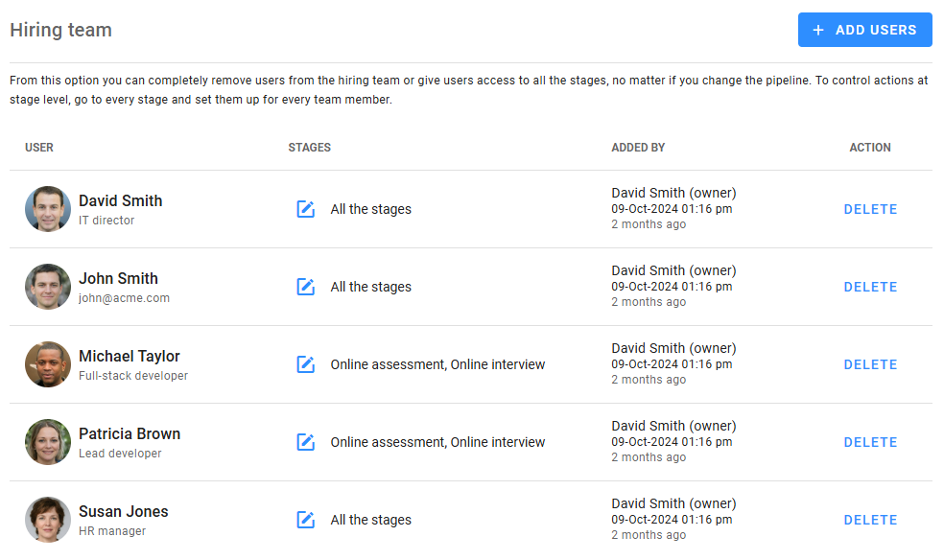Select the Michael Taylor name text
Screen dimensions: 944x560
click(x=130, y=356)
